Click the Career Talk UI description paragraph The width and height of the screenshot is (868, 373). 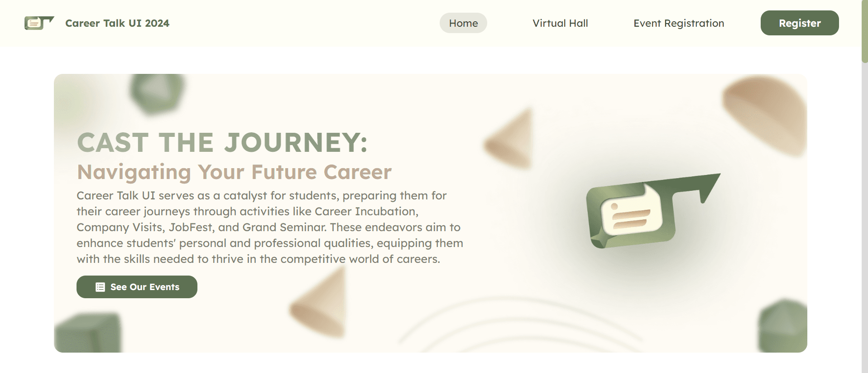270,227
